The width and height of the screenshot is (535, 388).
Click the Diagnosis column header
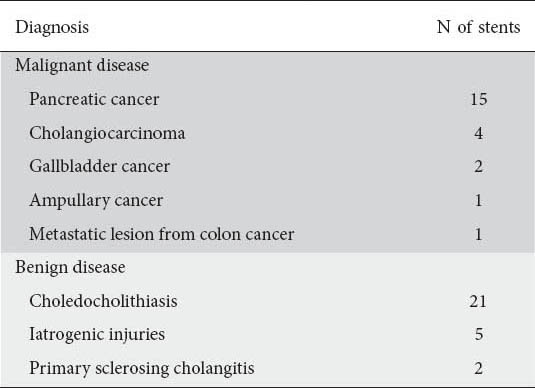pyautogui.click(x=52, y=27)
